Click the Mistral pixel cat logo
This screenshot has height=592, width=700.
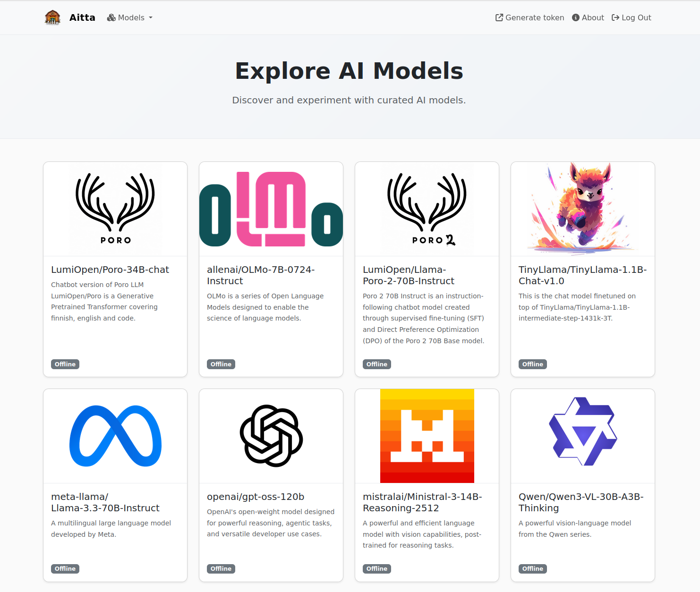point(427,436)
